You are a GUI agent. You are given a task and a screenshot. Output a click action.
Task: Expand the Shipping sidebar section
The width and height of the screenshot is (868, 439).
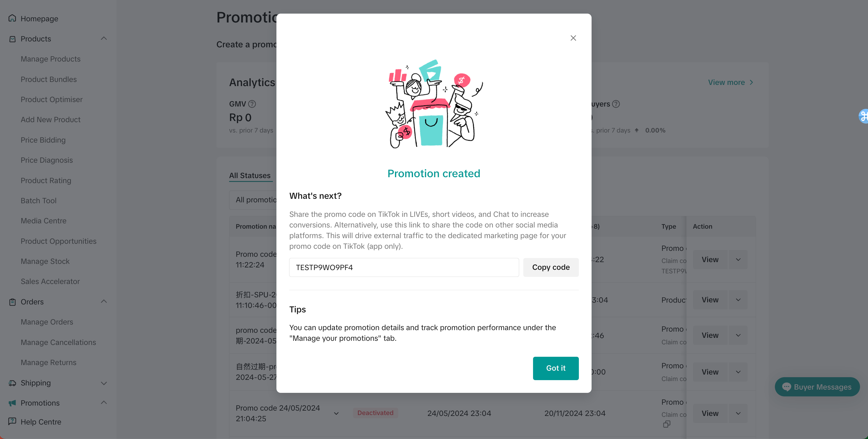[104, 383]
